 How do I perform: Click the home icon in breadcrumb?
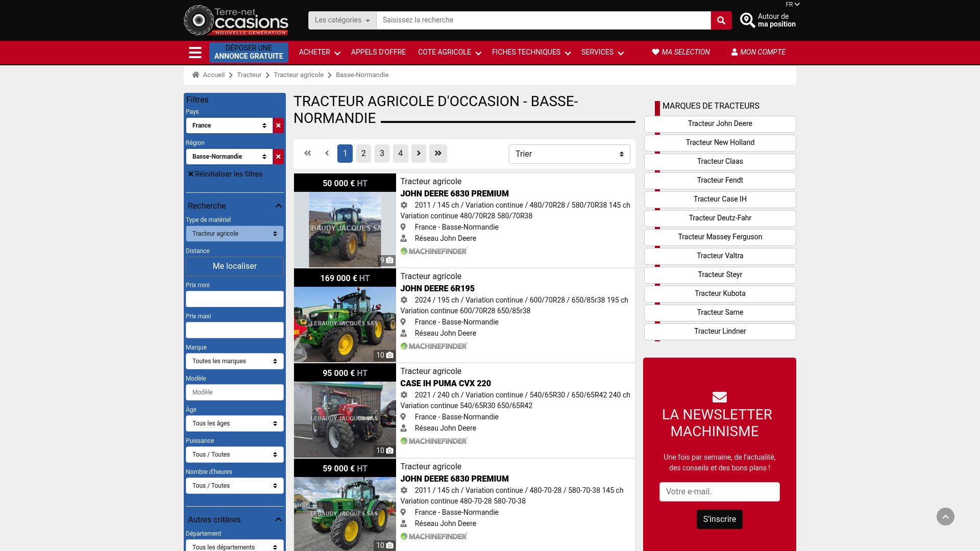point(195,75)
